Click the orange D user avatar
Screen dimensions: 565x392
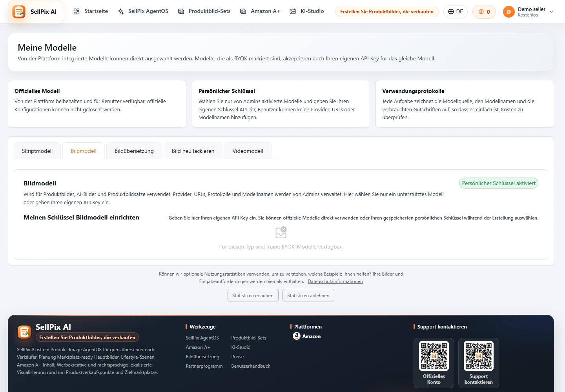point(509,12)
